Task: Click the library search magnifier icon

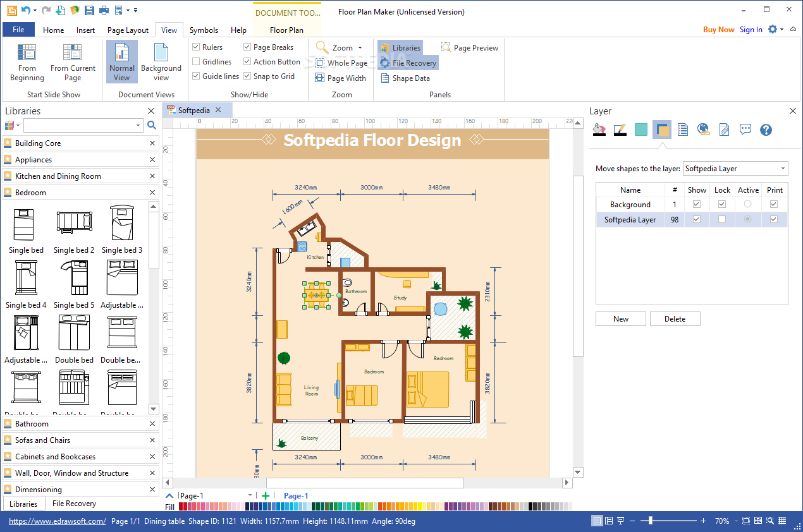Action: point(152,125)
